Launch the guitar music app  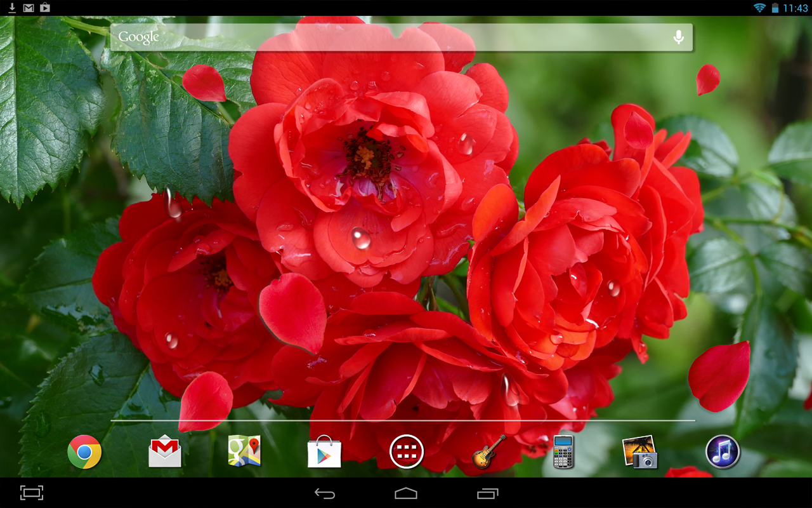coord(488,451)
